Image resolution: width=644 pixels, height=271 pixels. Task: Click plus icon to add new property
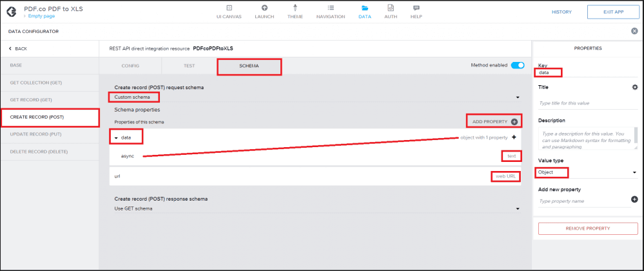634,200
